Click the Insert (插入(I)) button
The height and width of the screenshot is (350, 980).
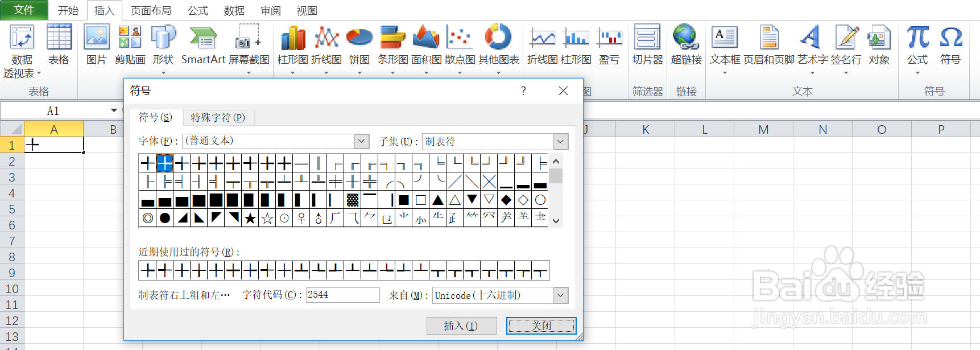pos(461,326)
